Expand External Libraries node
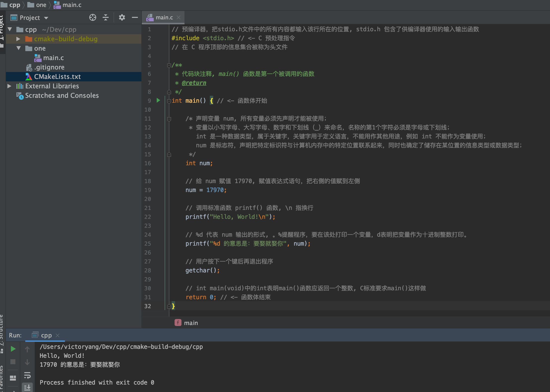 coord(9,86)
